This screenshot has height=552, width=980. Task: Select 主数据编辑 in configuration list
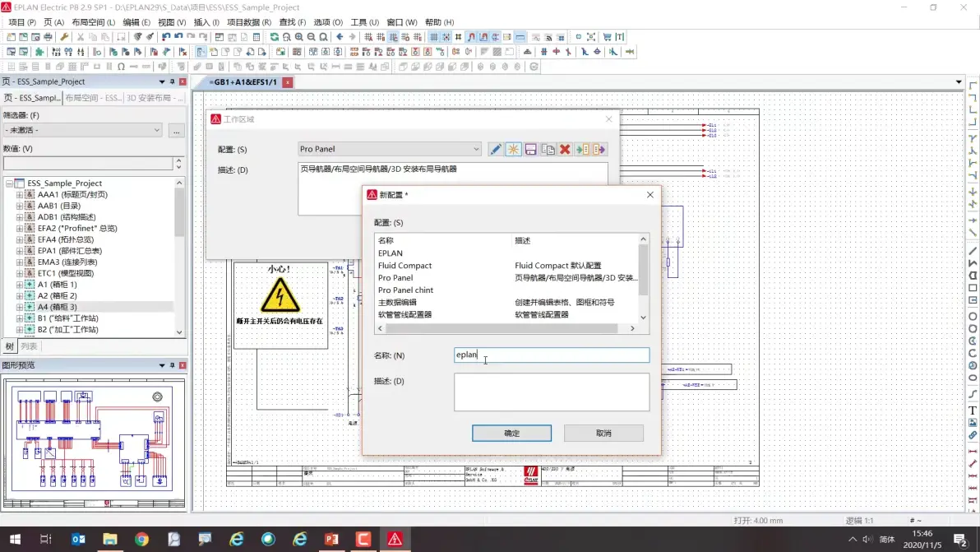(397, 302)
